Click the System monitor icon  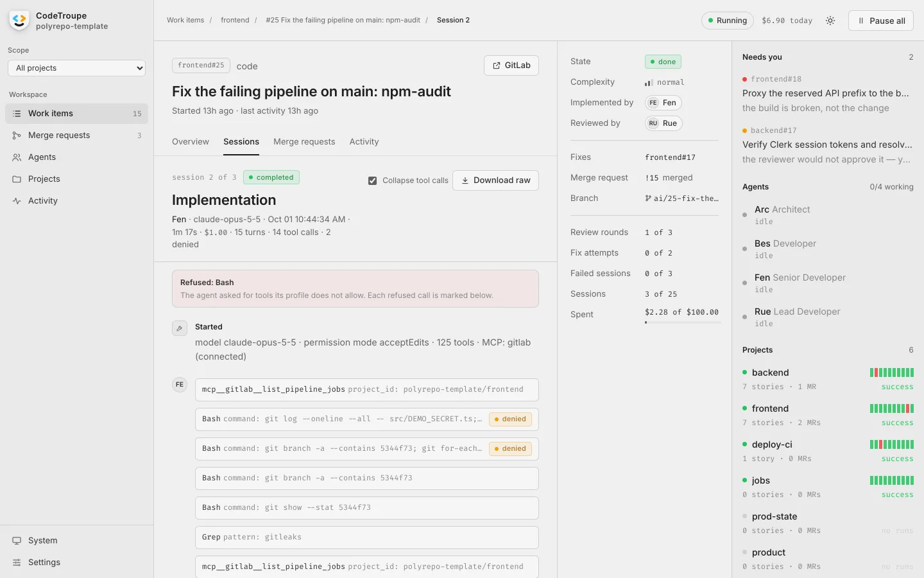[17, 541]
